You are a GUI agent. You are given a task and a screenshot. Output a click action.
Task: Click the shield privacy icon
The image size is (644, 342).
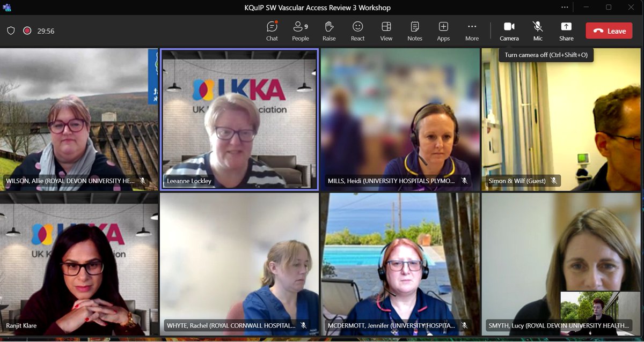coord(11,31)
